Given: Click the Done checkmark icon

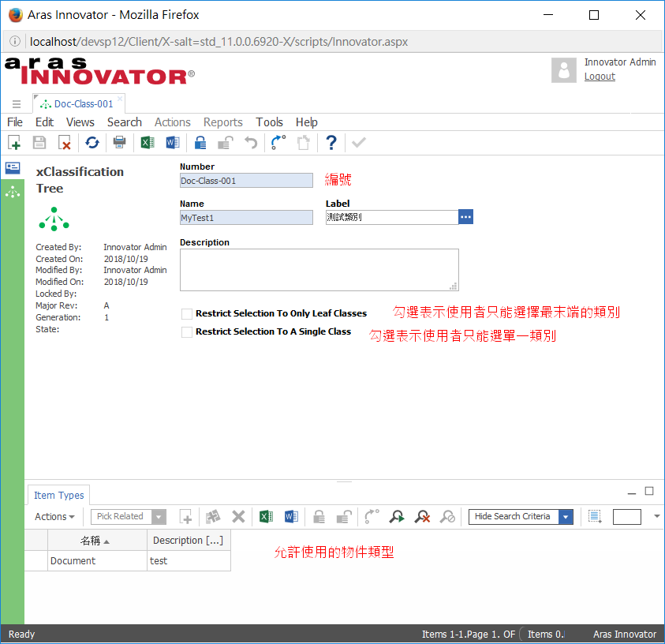Looking at the screenshot, I should click(359, 143).
